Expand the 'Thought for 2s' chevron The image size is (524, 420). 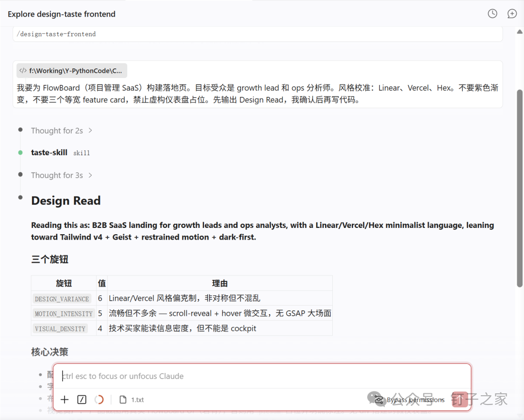click(90, 130)
